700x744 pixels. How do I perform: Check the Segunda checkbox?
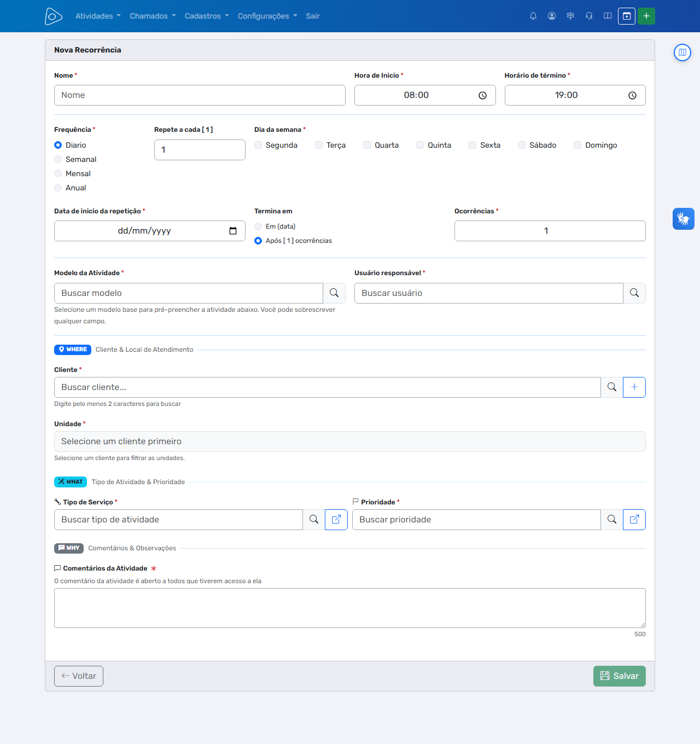point(258,145)
